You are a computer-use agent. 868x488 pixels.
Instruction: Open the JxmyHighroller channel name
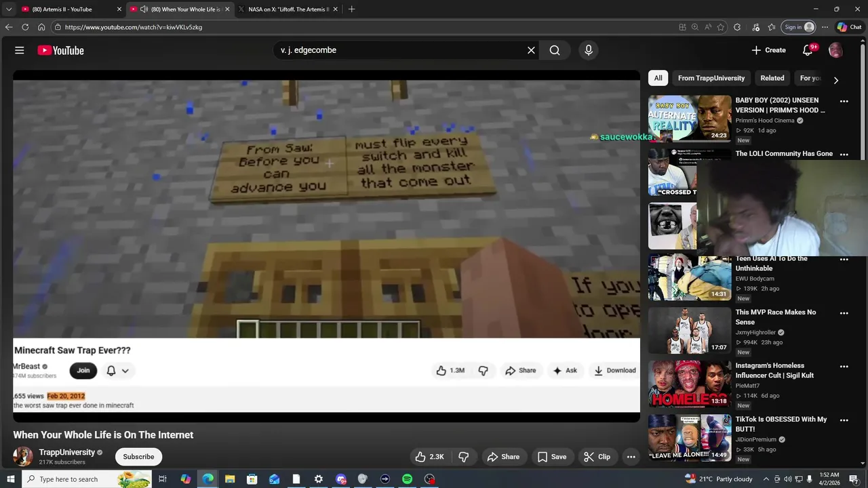(x=755, y=332)
